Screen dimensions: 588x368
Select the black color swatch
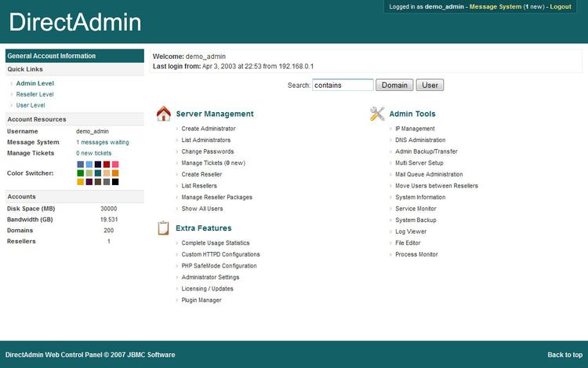click(115, 182)
